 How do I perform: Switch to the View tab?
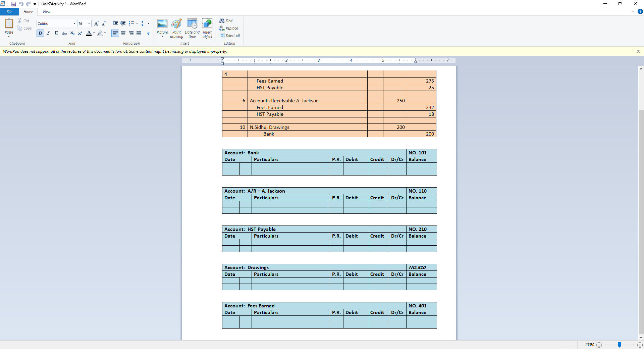click(46, 12)
